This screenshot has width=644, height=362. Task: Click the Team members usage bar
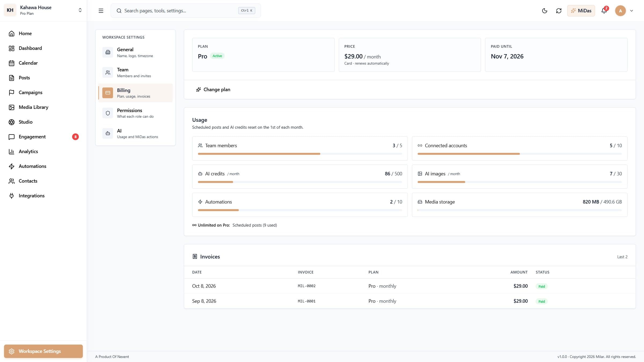pyautogui.click(x=300, y=154)
